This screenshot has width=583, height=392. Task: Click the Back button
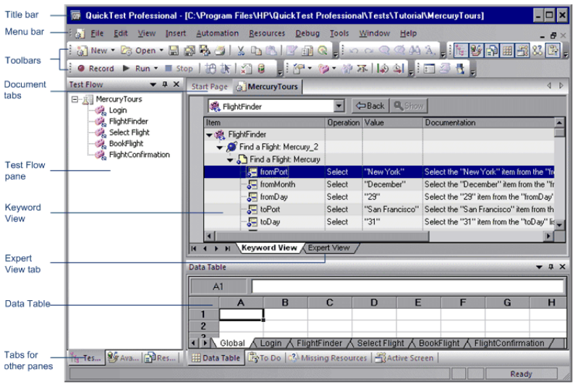(370, 106)
